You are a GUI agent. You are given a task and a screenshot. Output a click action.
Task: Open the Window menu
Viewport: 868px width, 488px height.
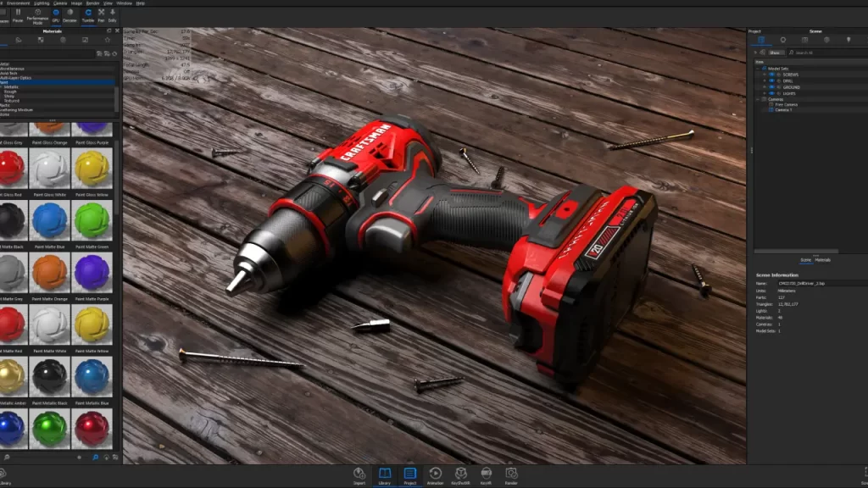point(124,3)
